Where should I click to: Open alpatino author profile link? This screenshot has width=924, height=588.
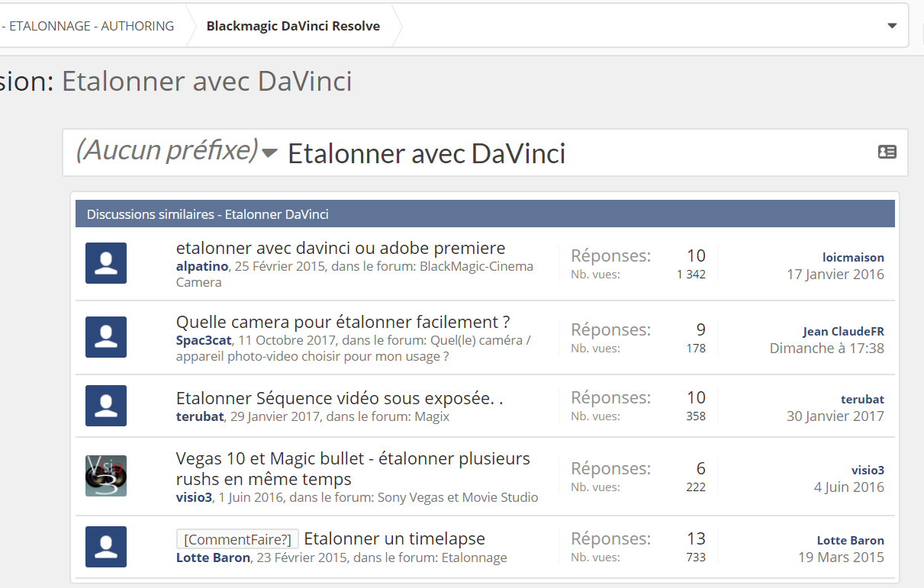click(202, 266)
